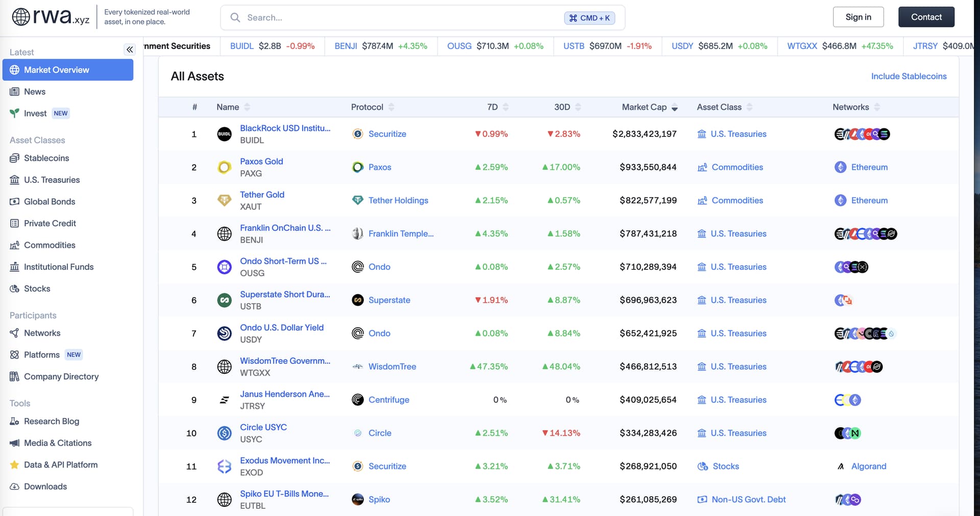Go to U.S. Treasuries in sidebar
The image size is (980, 516).
click(x=52, y=180)
